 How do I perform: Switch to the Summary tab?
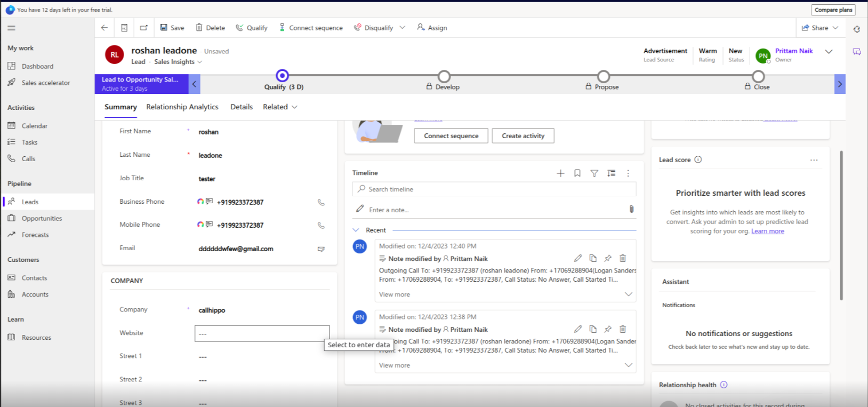120,107
